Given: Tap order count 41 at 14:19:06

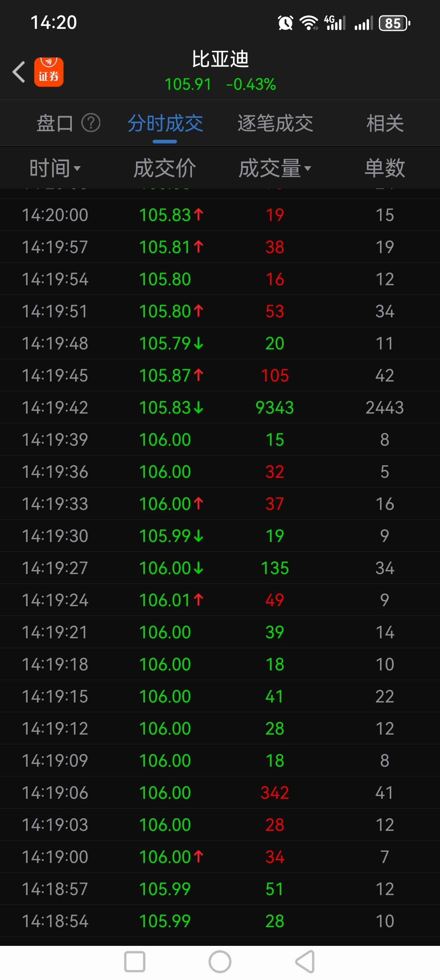Looking at the screenshot, I should pyautogui.click(x=385, y=793).
